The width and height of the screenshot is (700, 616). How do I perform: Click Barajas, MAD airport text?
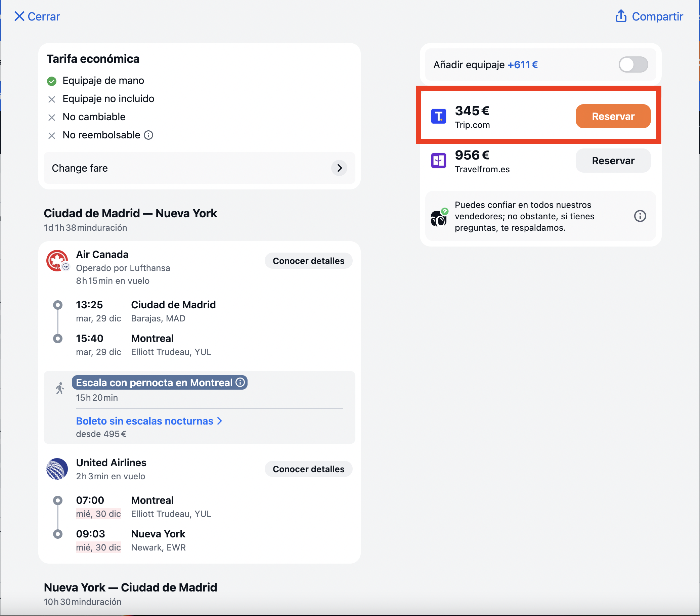(x=158, y=318)
